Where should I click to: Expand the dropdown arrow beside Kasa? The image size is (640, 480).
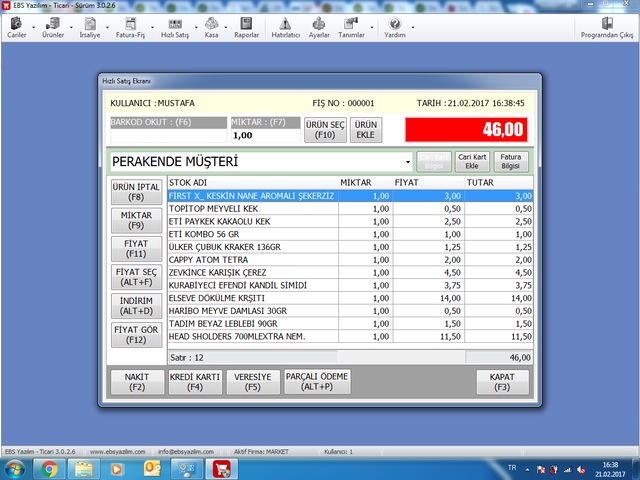click(x=225, y=28)
